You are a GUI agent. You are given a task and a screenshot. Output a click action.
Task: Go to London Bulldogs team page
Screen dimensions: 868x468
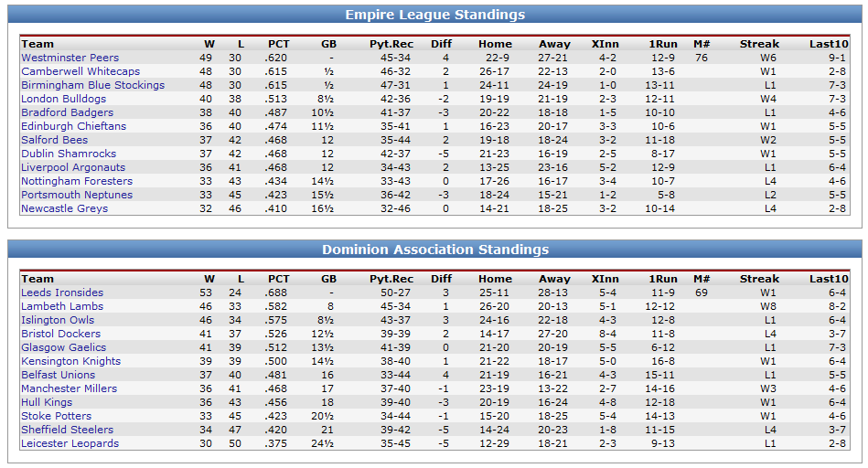pyautogui.click(x=64, y=99)
